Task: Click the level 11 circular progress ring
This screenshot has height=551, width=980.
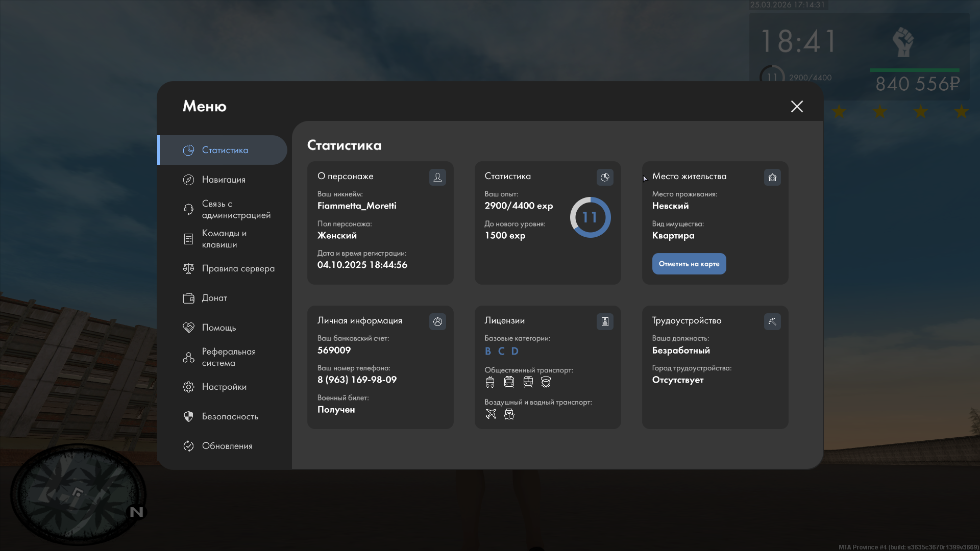Action: coord(590,217)
